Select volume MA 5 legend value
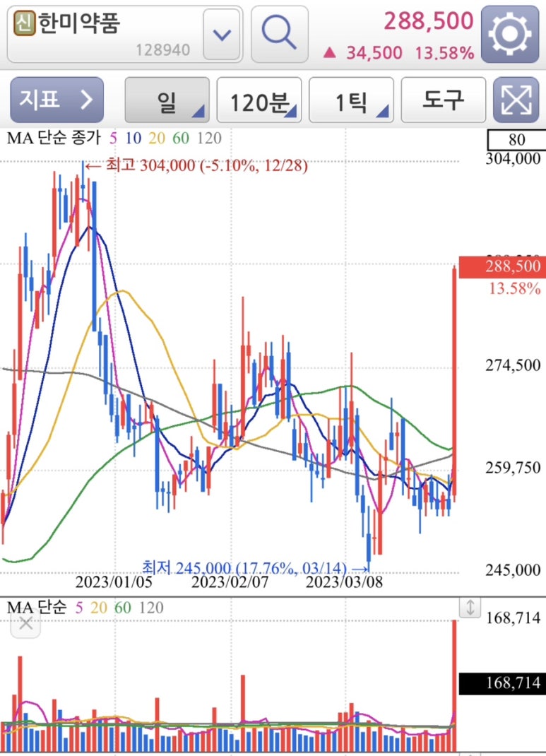Image resolution: width=546 pixels, height=756 pixels. pos(79,608)
